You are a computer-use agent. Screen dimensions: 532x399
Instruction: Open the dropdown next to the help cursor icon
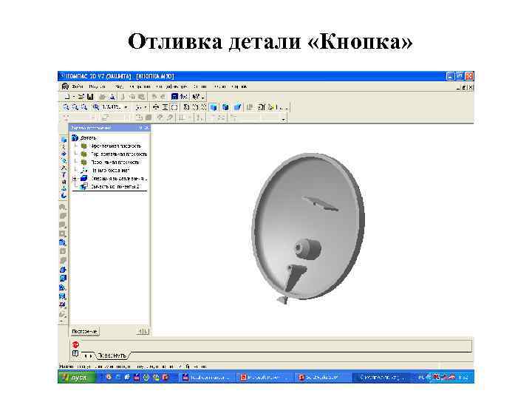202,98
